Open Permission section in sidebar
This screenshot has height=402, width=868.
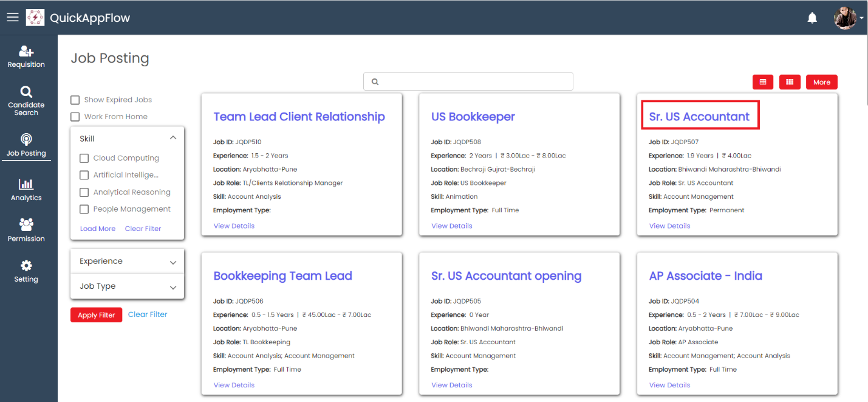click(x=26, y=230)
